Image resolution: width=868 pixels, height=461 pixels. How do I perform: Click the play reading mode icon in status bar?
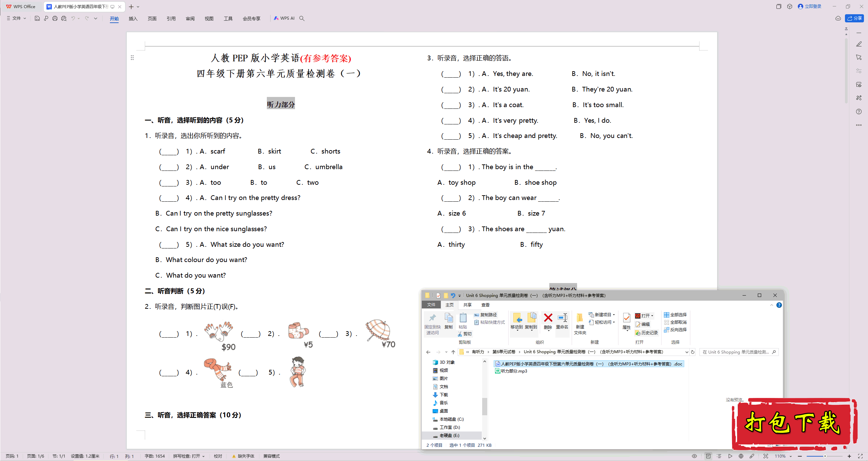(x=730, y=456)
